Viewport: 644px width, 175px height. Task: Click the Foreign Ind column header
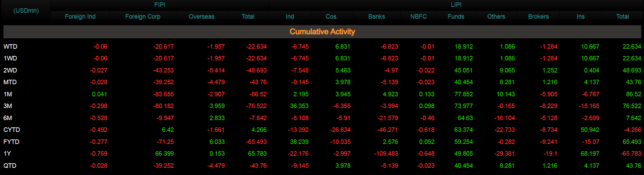(80, 17)
